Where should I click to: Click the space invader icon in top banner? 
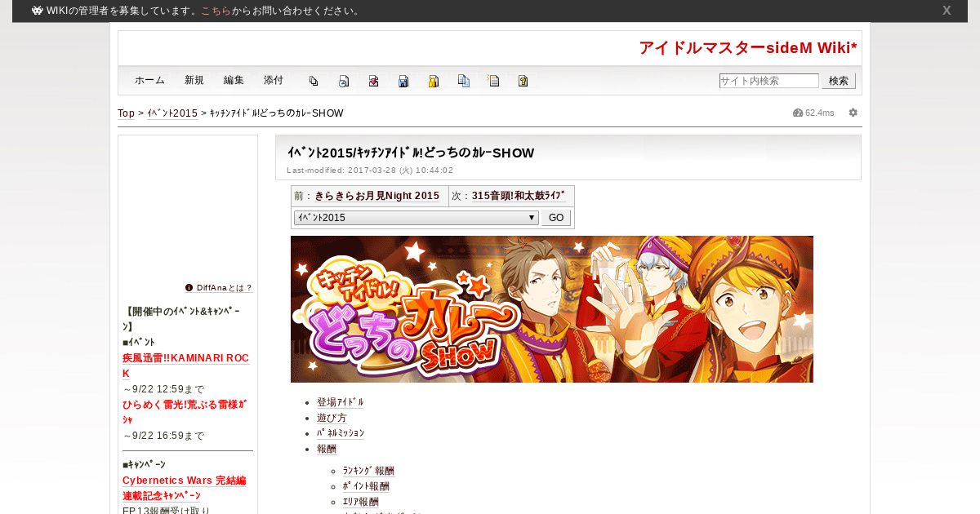(37, 11)
